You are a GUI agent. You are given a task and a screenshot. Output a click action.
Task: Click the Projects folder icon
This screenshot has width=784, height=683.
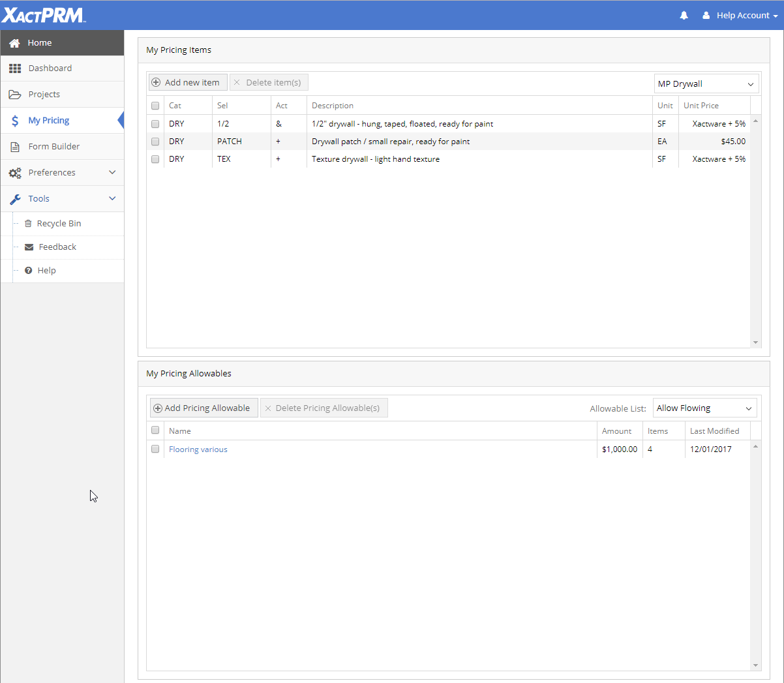point(15,95)
